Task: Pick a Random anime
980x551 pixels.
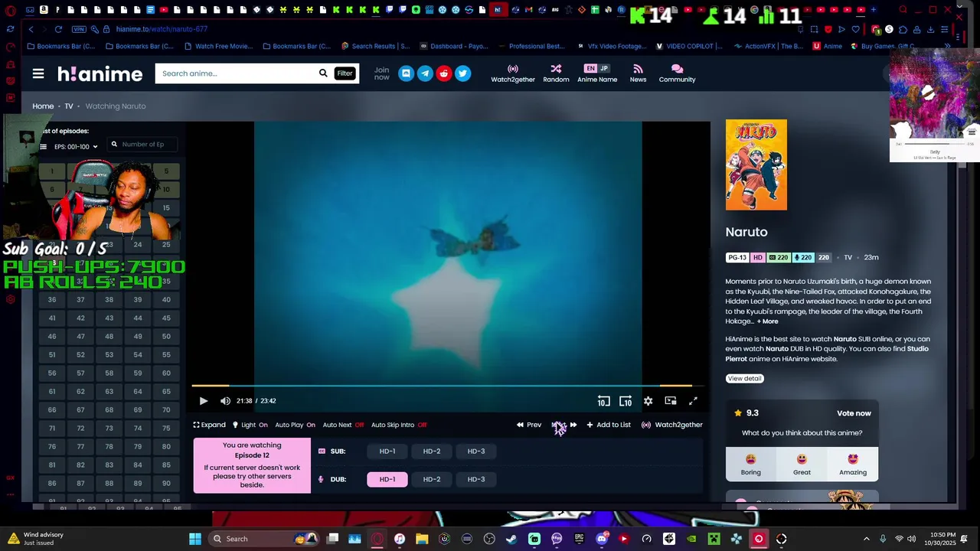Action: pos(556,73)
